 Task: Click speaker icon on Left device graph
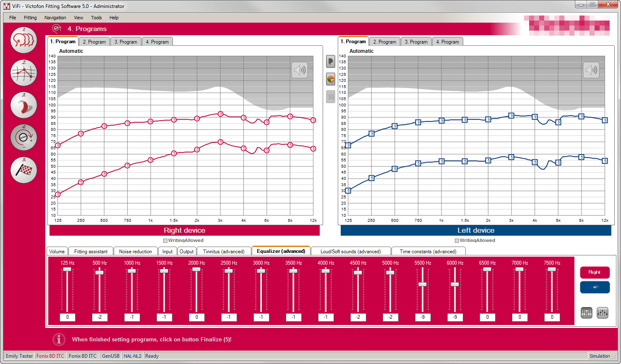(x=591, y=70)
